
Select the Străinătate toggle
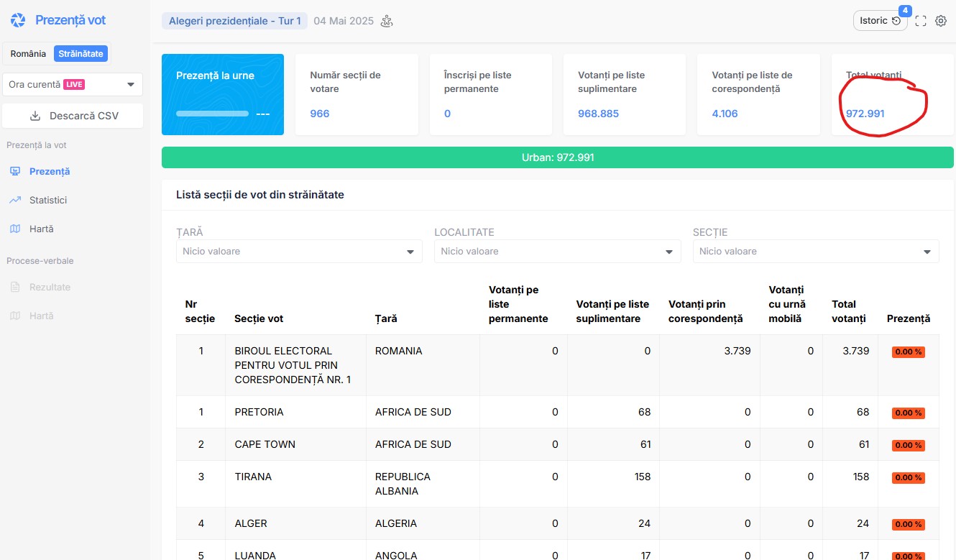[81, 54]
